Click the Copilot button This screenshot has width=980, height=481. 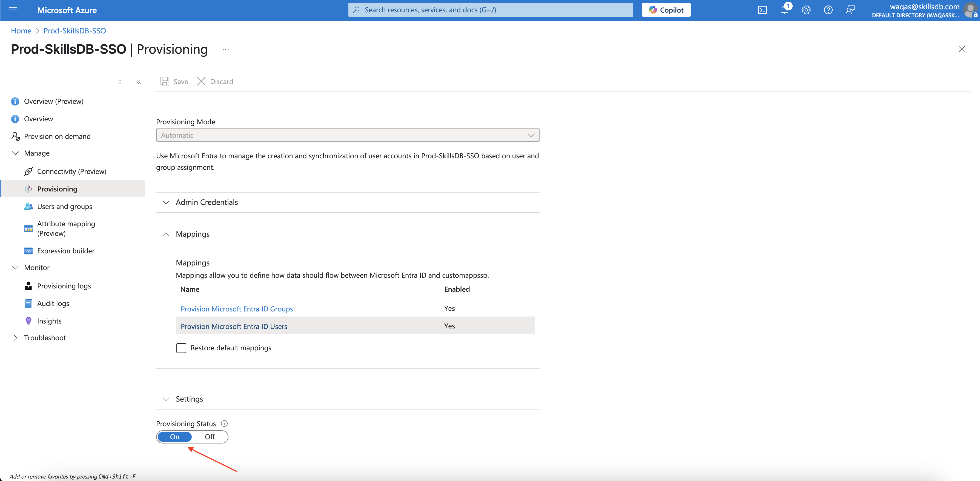(666, 10)
